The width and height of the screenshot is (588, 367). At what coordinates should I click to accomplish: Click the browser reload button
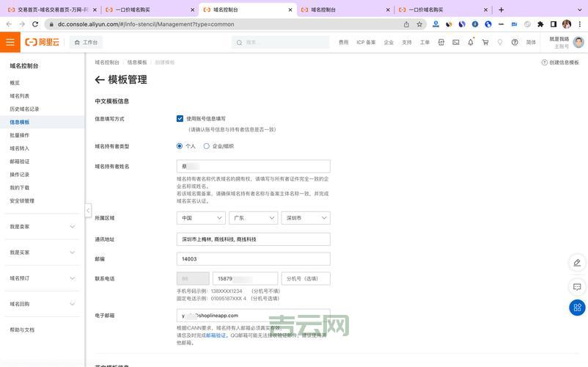coord(35,24)
